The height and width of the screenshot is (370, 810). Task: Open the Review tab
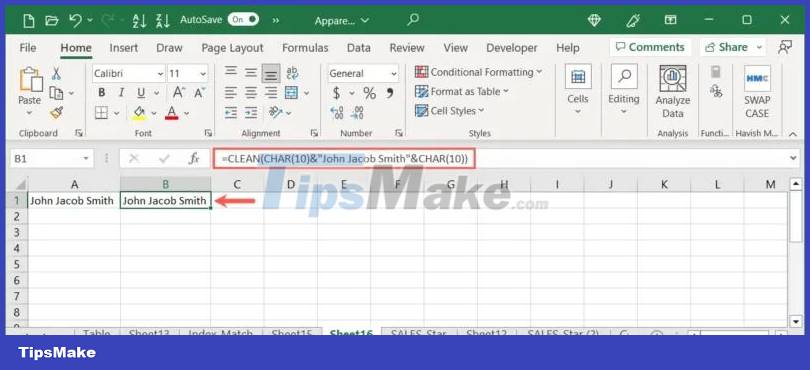tap(407, 48)
